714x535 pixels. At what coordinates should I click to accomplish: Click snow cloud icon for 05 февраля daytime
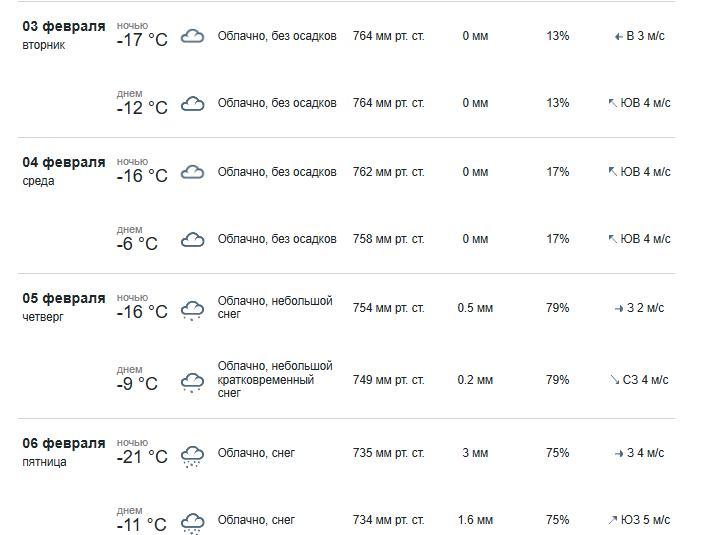click(x=192, y=381)
